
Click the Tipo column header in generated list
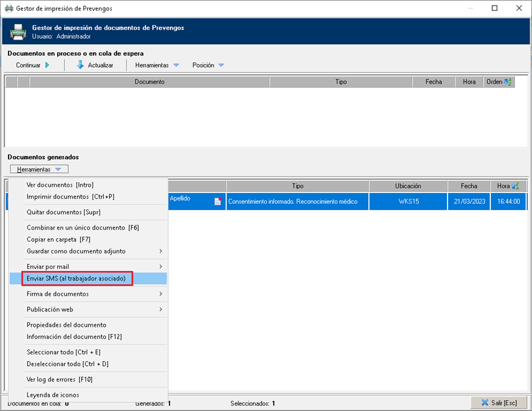tap(297, 186)
